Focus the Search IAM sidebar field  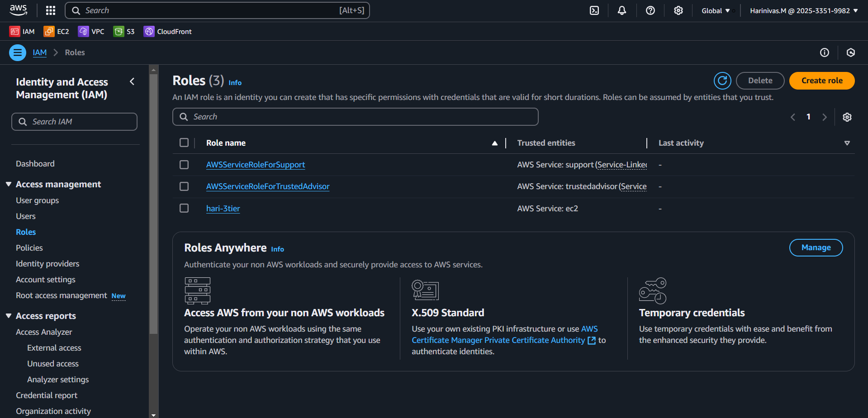74,122
